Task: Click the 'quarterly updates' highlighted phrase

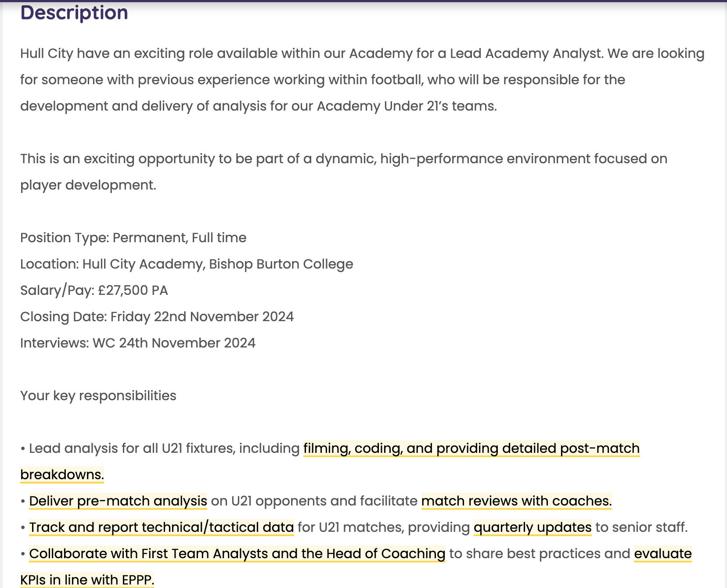Action: pyautogui.click(x=533, y=527)
